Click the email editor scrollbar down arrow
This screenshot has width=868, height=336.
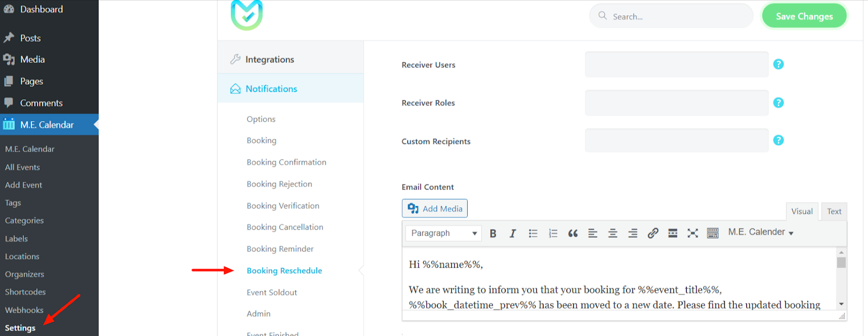click(x=841, y=304)
